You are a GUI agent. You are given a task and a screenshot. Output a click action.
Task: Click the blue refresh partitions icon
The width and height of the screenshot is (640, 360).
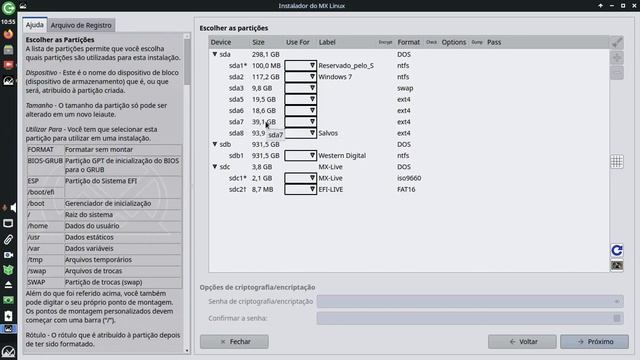click(x=617, y=250)
